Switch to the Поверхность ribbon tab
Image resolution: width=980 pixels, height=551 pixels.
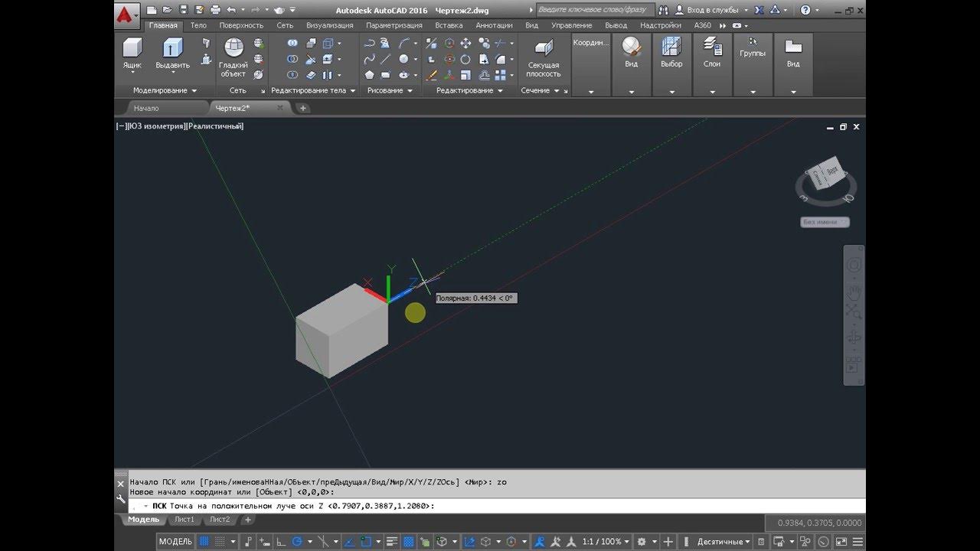click(x=241, y=25)
